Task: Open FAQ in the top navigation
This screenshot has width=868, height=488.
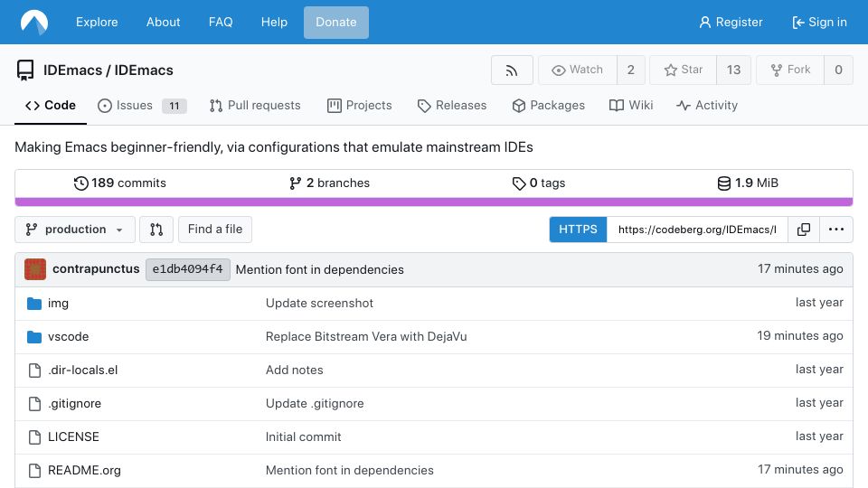Action: click(221, 22)
